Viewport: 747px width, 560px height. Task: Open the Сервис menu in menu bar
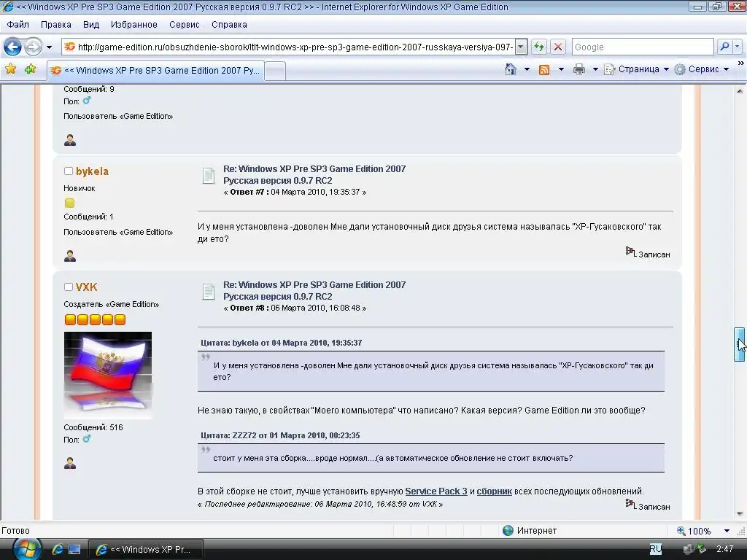(x=184, y=25)
